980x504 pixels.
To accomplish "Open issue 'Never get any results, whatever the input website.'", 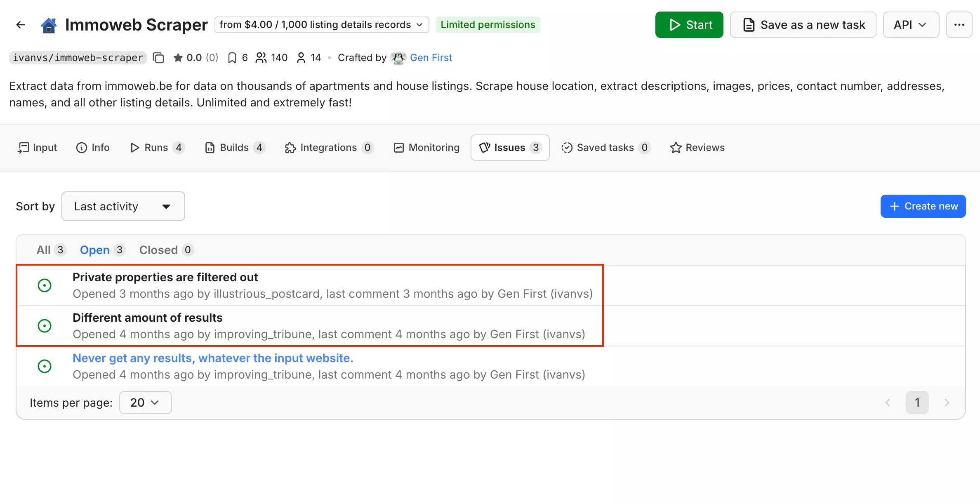I will (213, 358).
